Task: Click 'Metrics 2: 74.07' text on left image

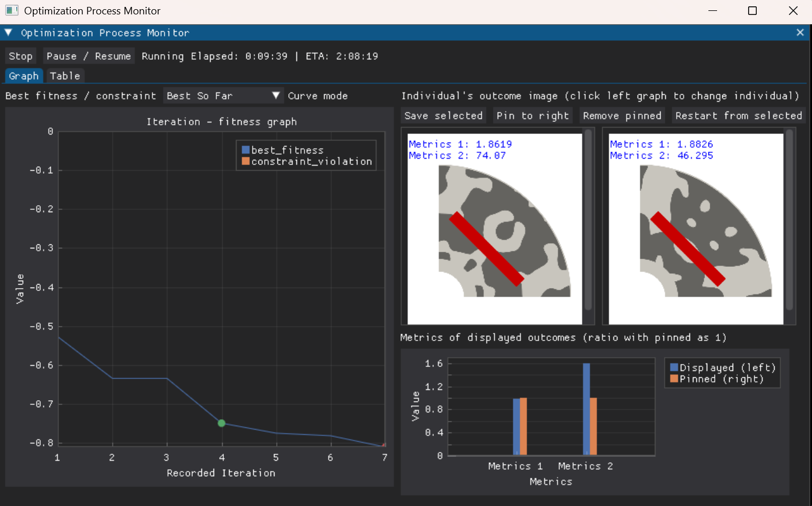Action: pos(458,155)
